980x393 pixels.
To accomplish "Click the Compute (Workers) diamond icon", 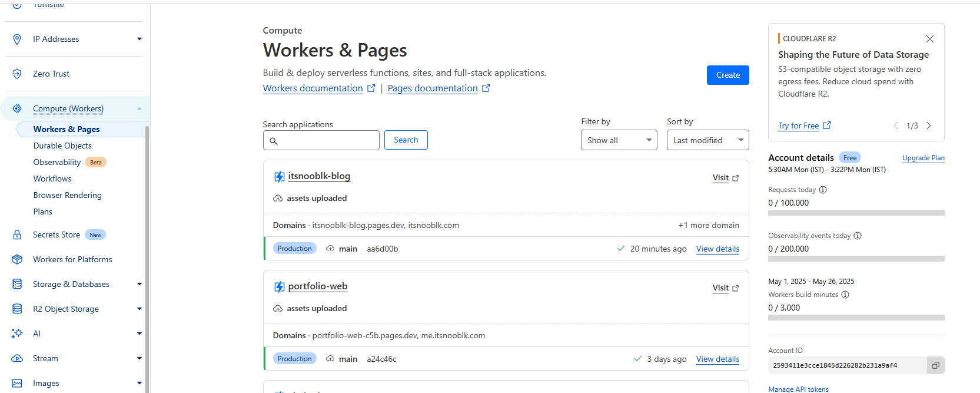I will pos(17,108).
